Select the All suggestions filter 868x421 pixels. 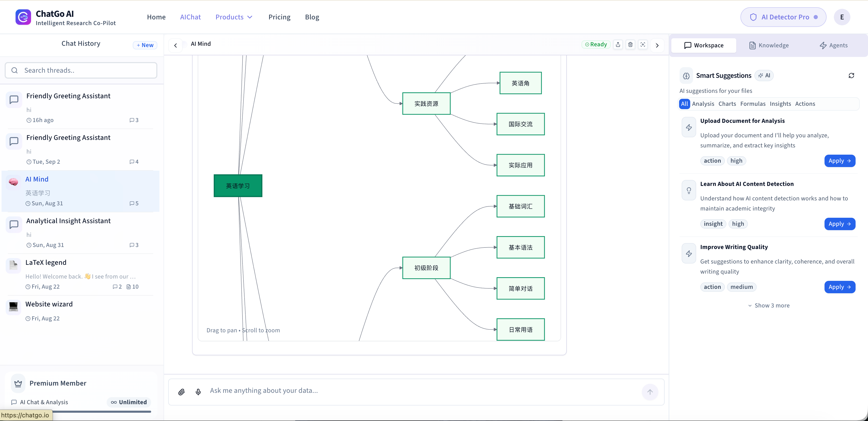(x=684, y=104)
